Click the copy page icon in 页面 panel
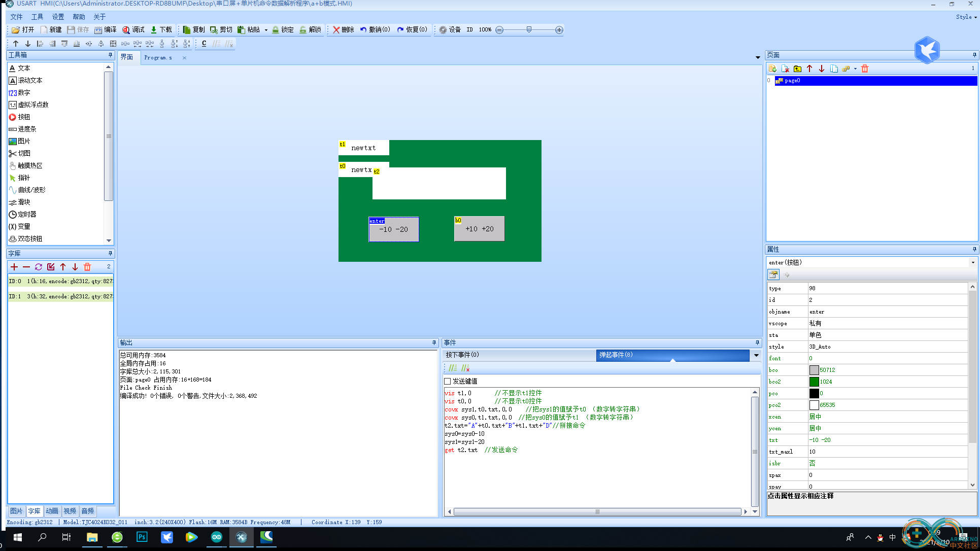 tap(834, 68)
